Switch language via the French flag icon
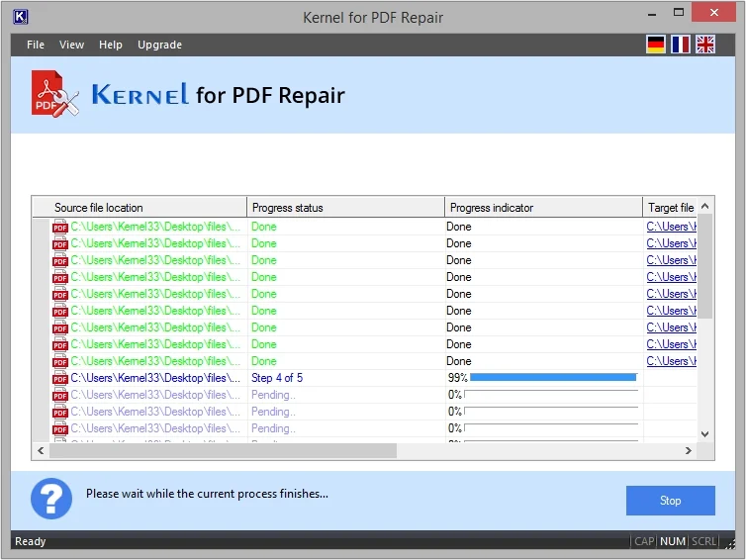The image size is (746, 560). point(681,45)
